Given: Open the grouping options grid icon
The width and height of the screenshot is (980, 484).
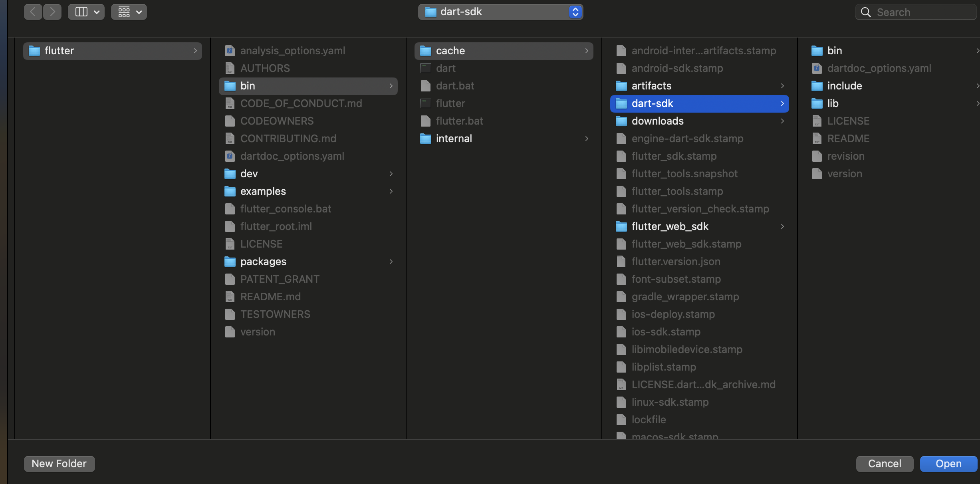Looking at the screenshot, I should point(124,12).
